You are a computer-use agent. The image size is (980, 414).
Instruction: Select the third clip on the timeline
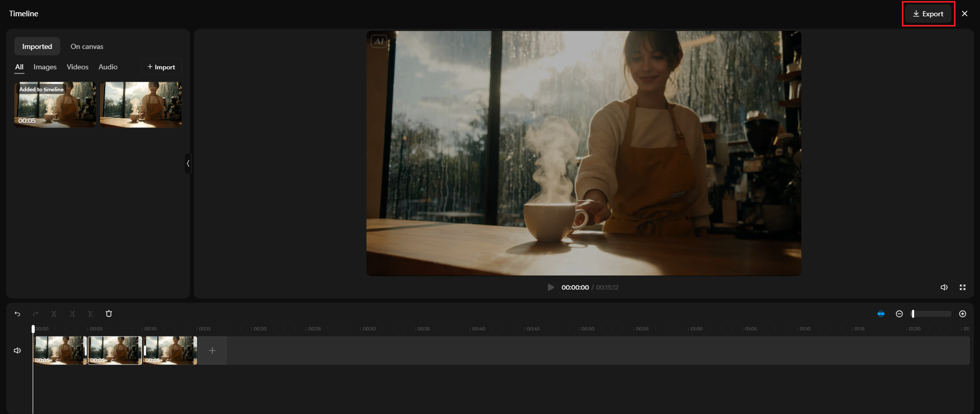click(x=170, y=350)
